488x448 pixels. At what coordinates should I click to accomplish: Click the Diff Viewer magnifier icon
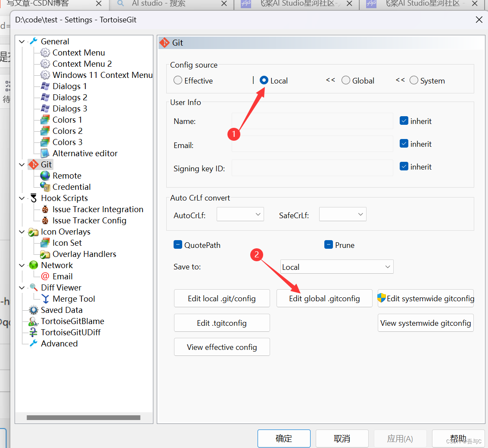click(34, 287)
